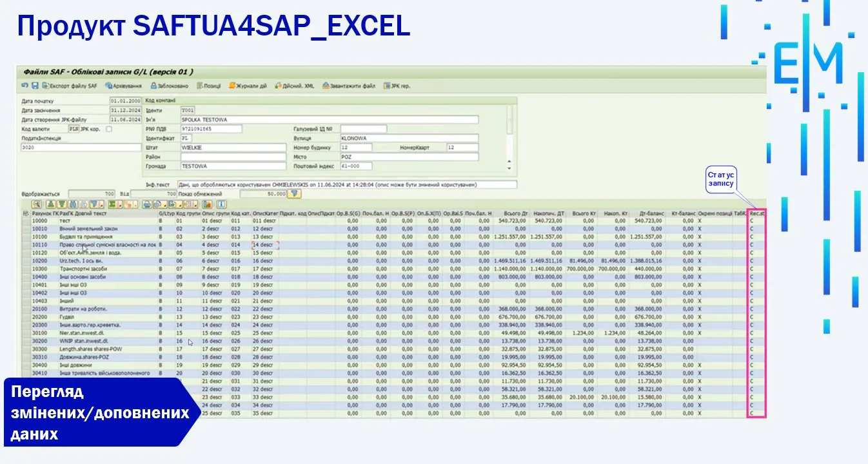Click the 'Місто' field containing POZ

point(409,157)
